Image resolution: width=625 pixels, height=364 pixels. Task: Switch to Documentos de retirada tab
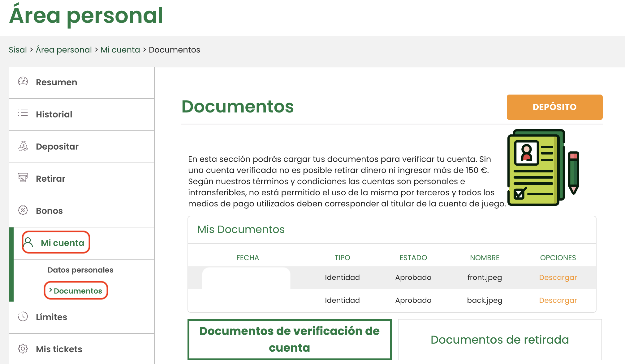click(500, 339)
